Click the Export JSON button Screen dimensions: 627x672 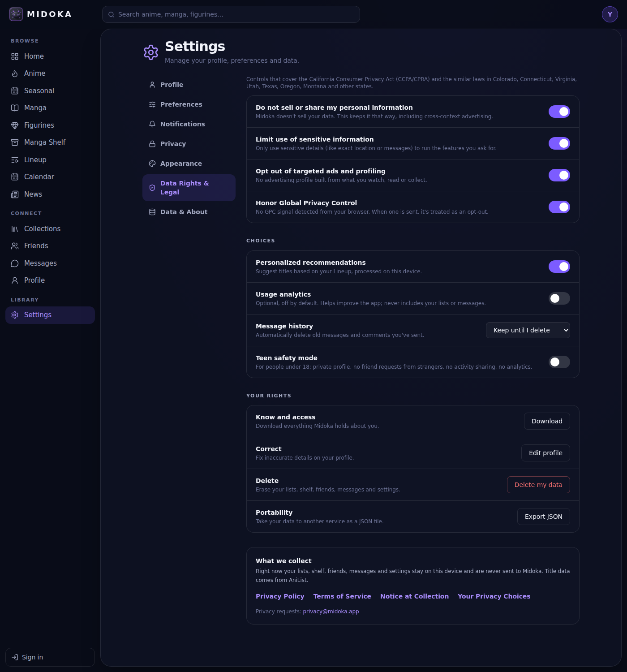(x=544, y=517)
